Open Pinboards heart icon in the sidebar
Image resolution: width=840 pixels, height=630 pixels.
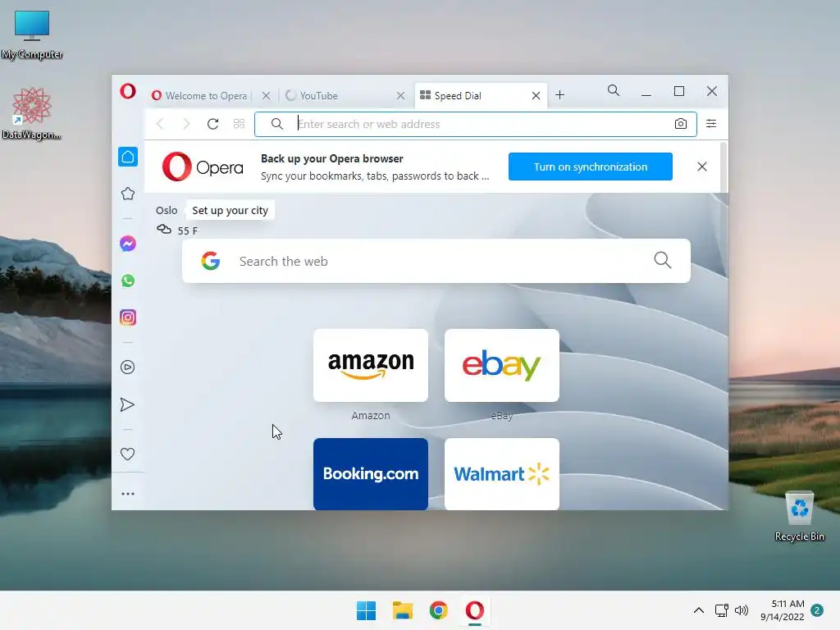pos(127,454)
